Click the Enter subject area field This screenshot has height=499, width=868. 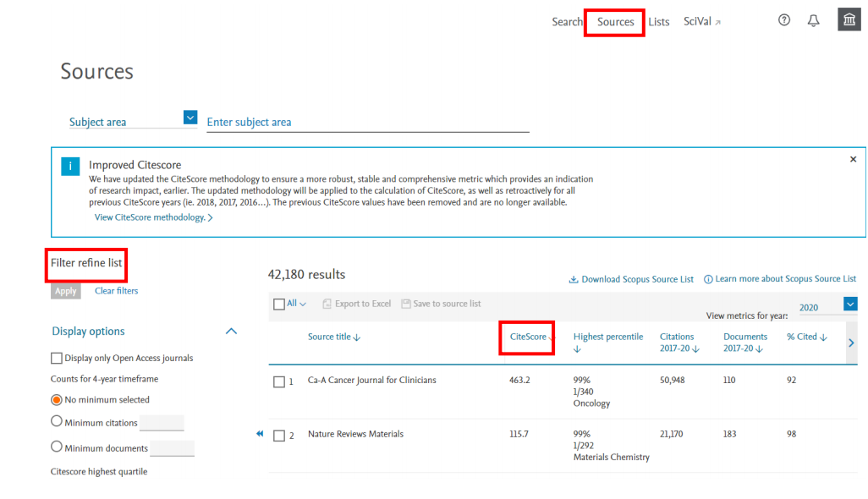click(x=367, y=123)
